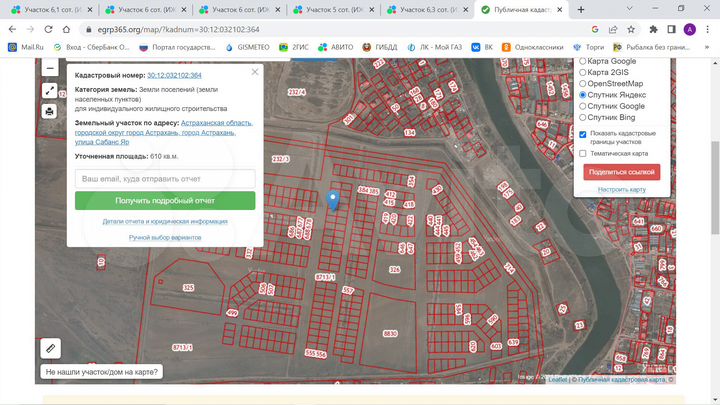Click the map zoom-out minus button

coord(50,68)
